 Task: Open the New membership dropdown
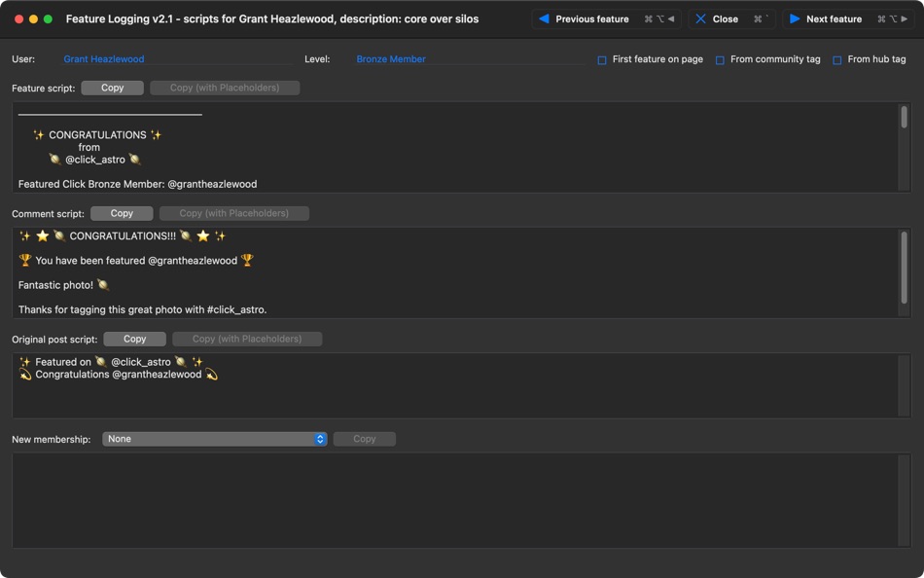tap(214, 439)
